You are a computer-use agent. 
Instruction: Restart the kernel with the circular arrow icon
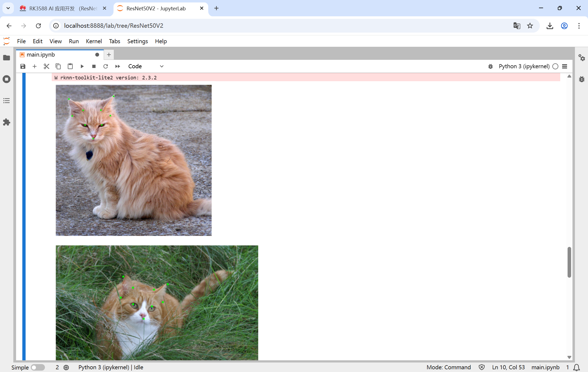[x=106, y=66]
